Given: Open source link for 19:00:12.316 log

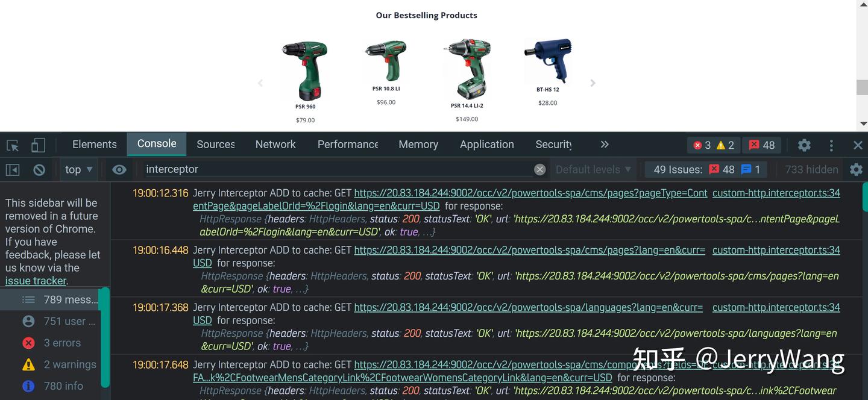Looking at the screenshot, I should point(776,193).
